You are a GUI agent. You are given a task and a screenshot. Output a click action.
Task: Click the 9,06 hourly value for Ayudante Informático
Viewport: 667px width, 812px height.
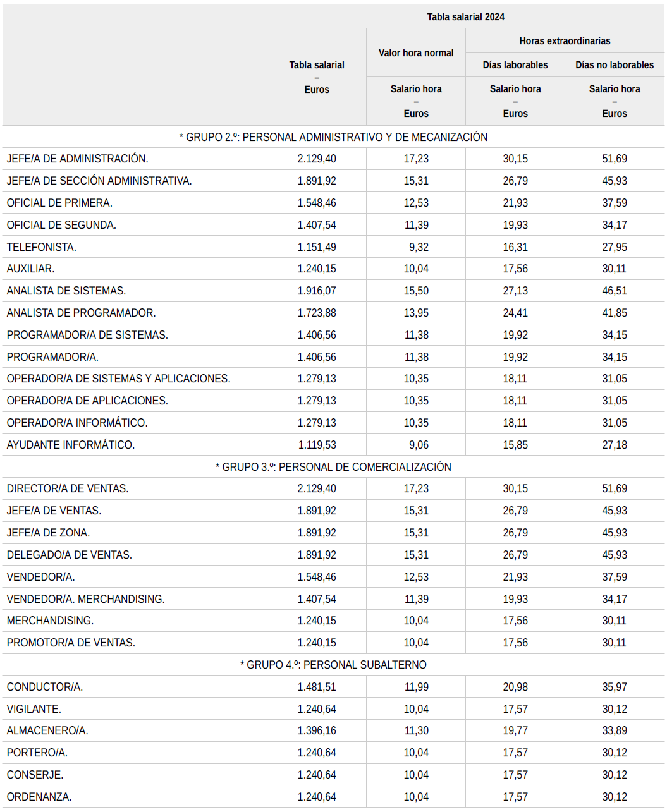(x=419, y=445)
